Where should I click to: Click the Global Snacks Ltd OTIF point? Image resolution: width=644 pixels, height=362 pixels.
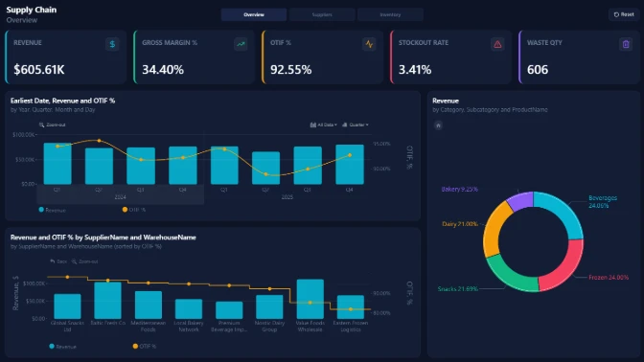[x=67, y=277]
